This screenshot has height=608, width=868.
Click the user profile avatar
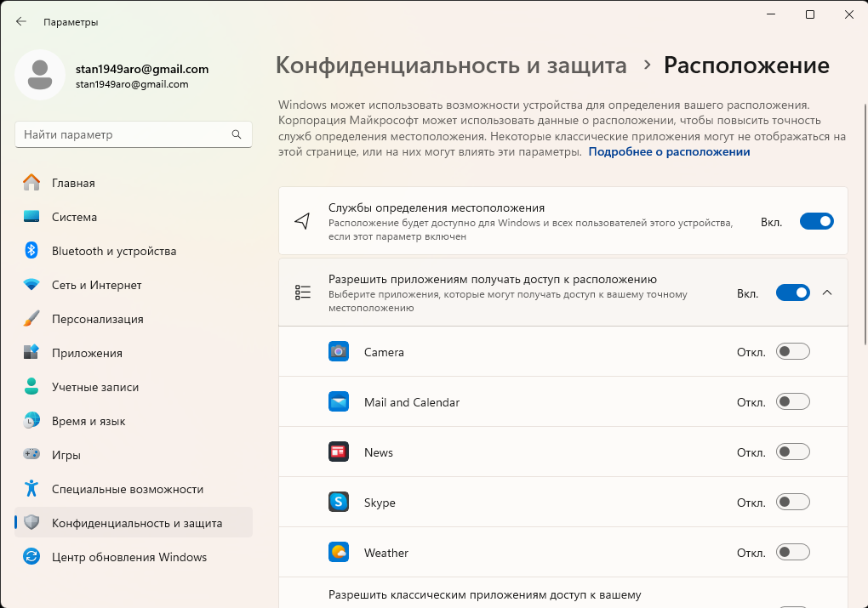[x=40, y=75]
